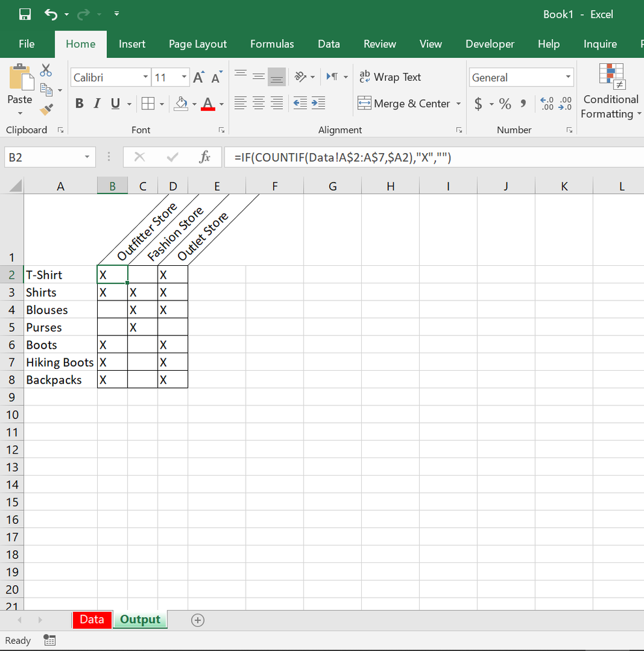The width and height of the screenshot is (644, 651).
Task: Apply Percent Style
Action: tap(505, 104)
